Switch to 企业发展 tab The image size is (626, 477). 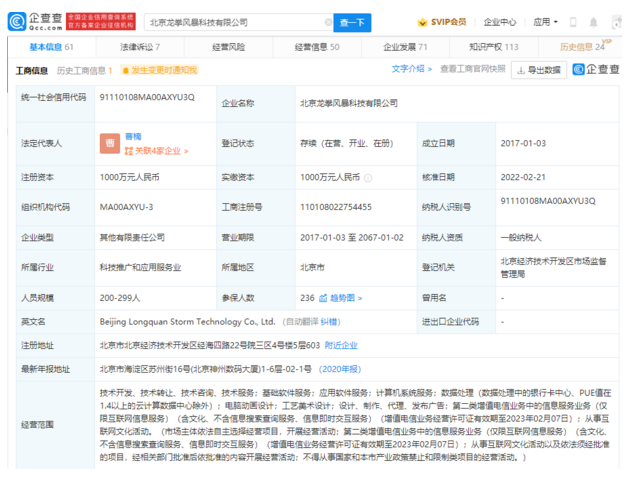click(405, 47)
